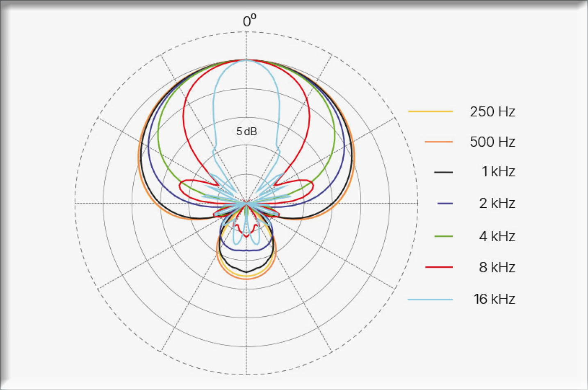Viewport: 588px width, 390px height.
Task: Click the yellow 250 Hz legend line
Action: (x=430, y=111)
